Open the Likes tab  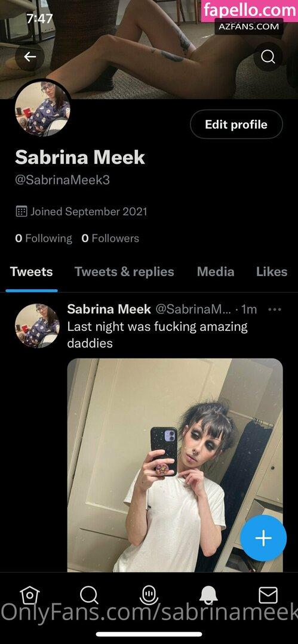[x=272, y=271]
